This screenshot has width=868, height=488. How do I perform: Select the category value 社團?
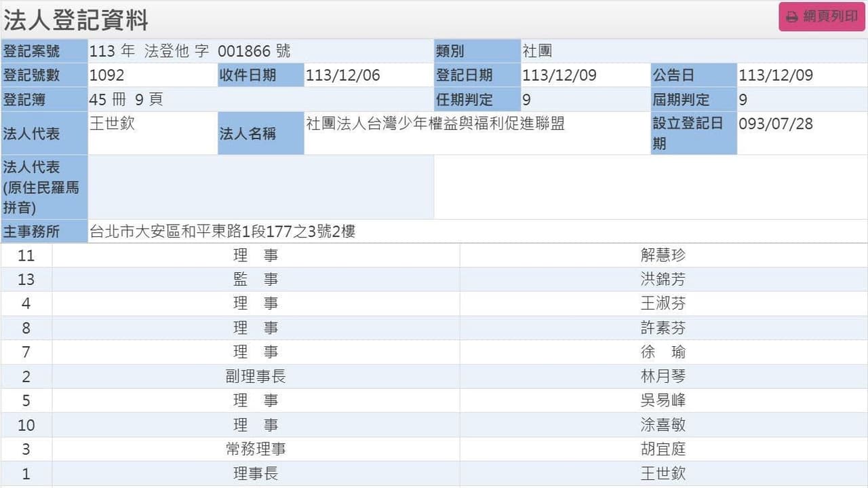point(537,51)
